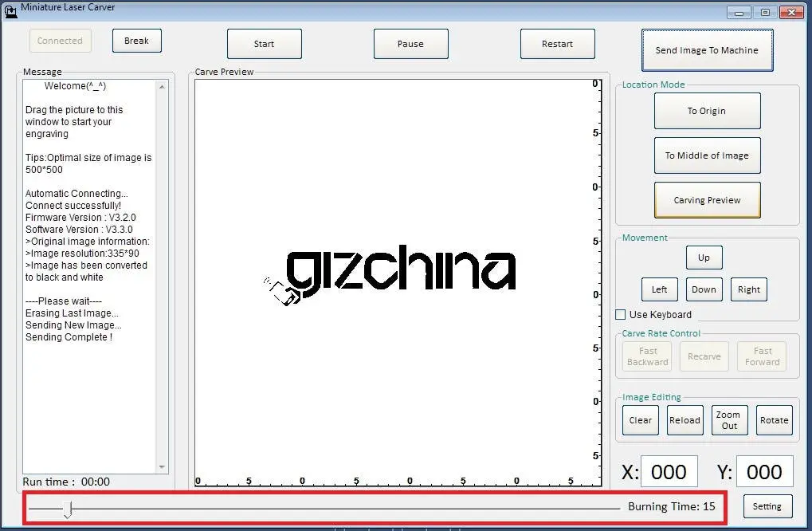812x531 pixels.
Task: Close the Miniature Laser Carver window
Action: [x=791, y=13]
